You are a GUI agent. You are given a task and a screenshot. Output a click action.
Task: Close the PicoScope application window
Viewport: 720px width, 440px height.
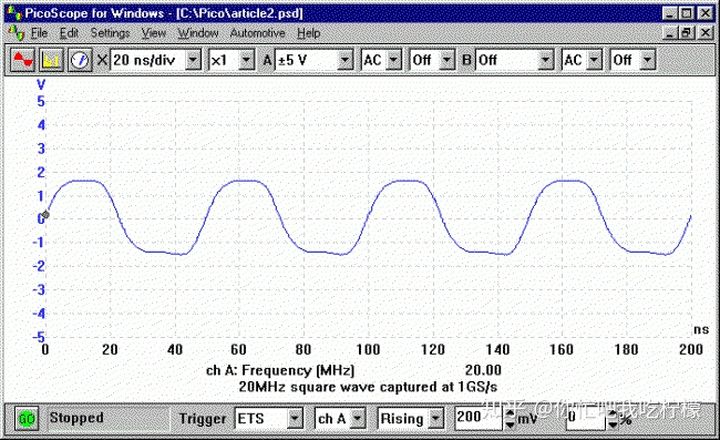(706, 13)
